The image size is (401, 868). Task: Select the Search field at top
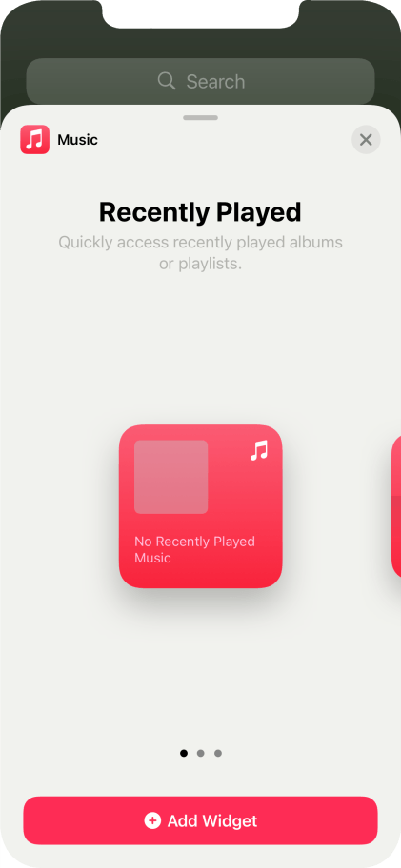(200, 82)
